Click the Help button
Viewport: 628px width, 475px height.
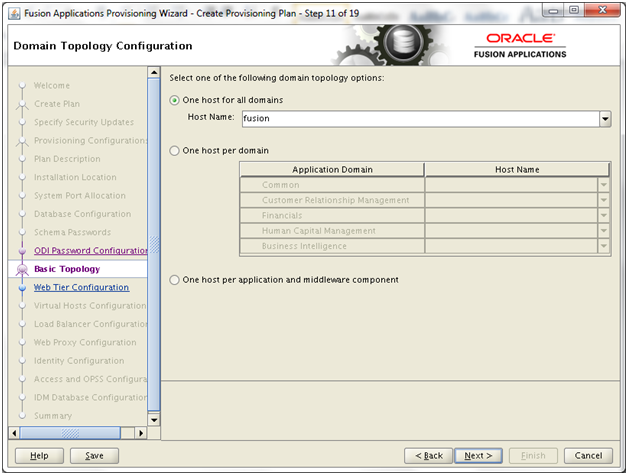39,456
